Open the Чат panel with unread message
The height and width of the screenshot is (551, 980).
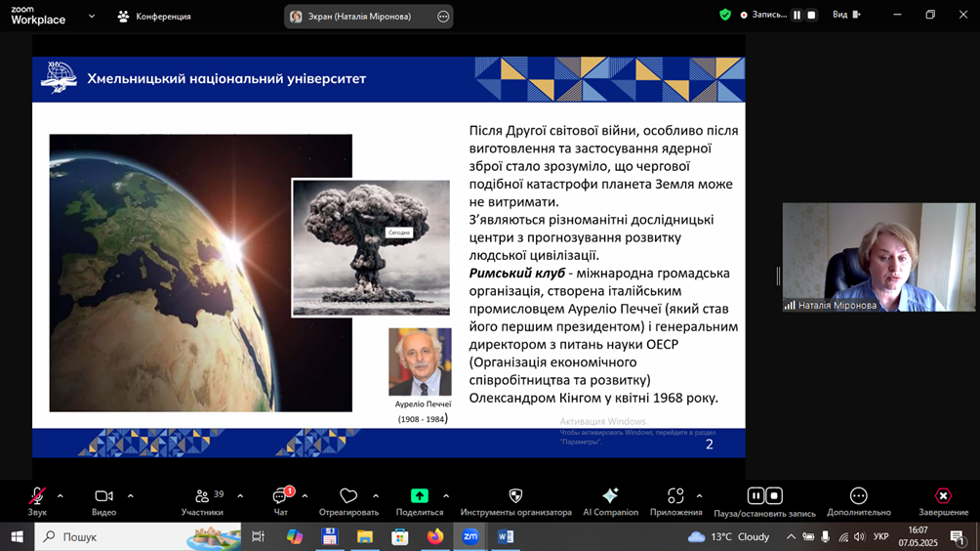[280, 501]
